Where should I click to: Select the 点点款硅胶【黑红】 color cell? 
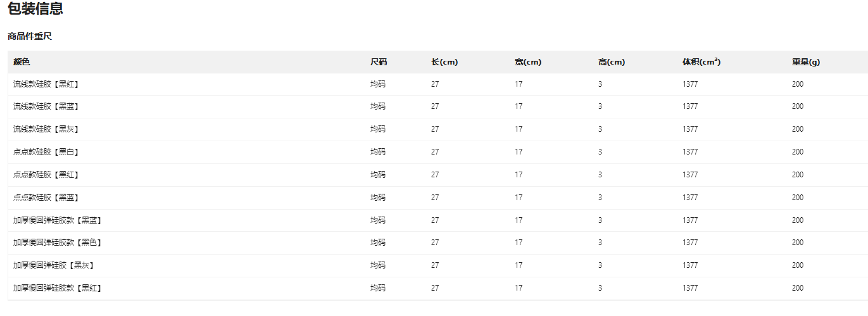(x=46, y=175)
